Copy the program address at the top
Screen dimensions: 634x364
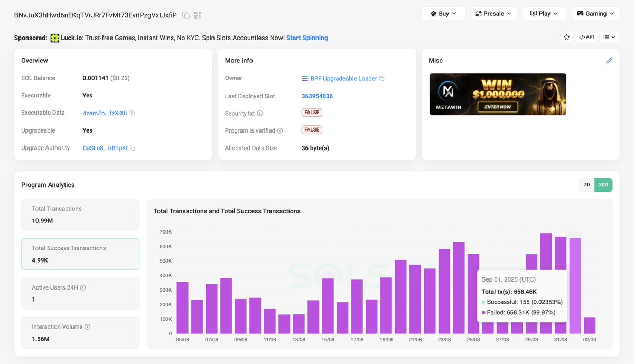[186, 15]
